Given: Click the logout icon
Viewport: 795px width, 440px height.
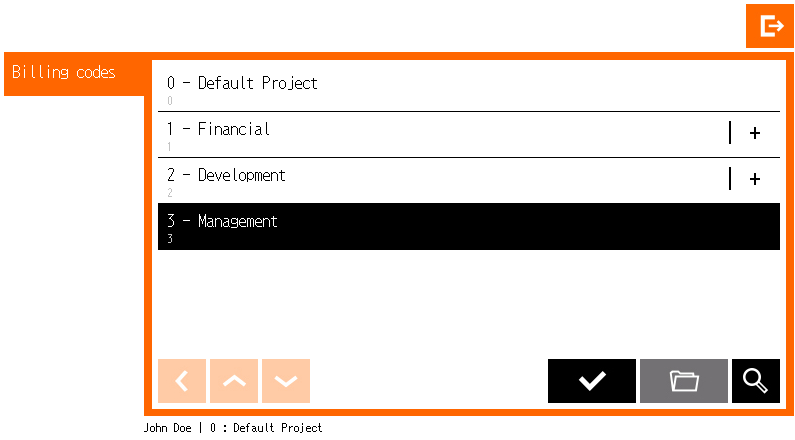Looking at the screenshot, I should point(769,26).
